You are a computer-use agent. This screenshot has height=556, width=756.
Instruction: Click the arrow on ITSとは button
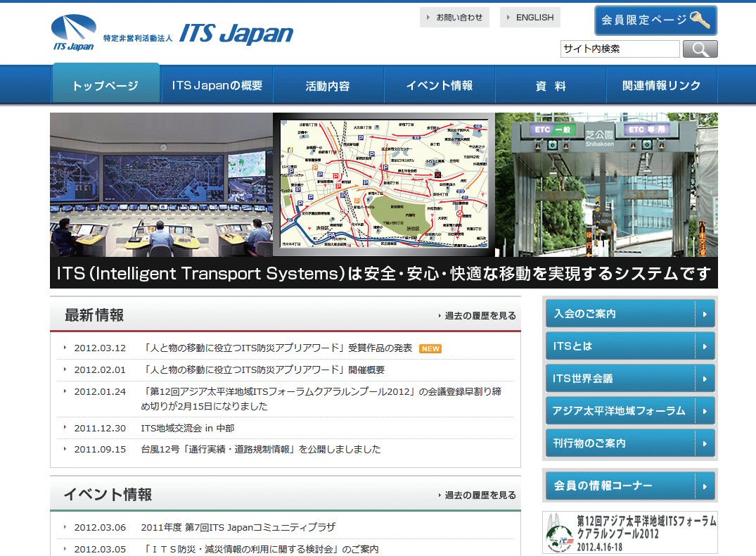click(705, 346)
